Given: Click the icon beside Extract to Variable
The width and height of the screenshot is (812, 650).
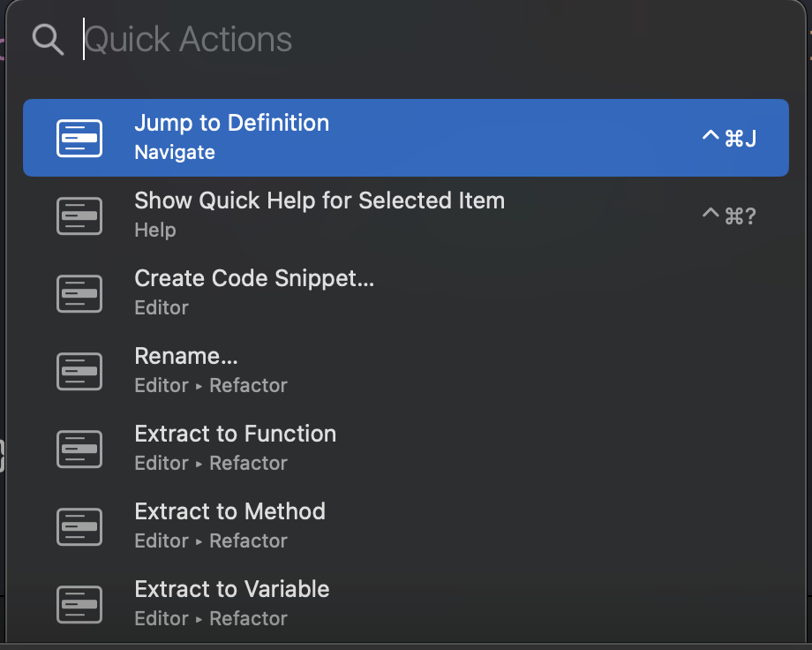Looking at the screenshot, I should (79, 604).
